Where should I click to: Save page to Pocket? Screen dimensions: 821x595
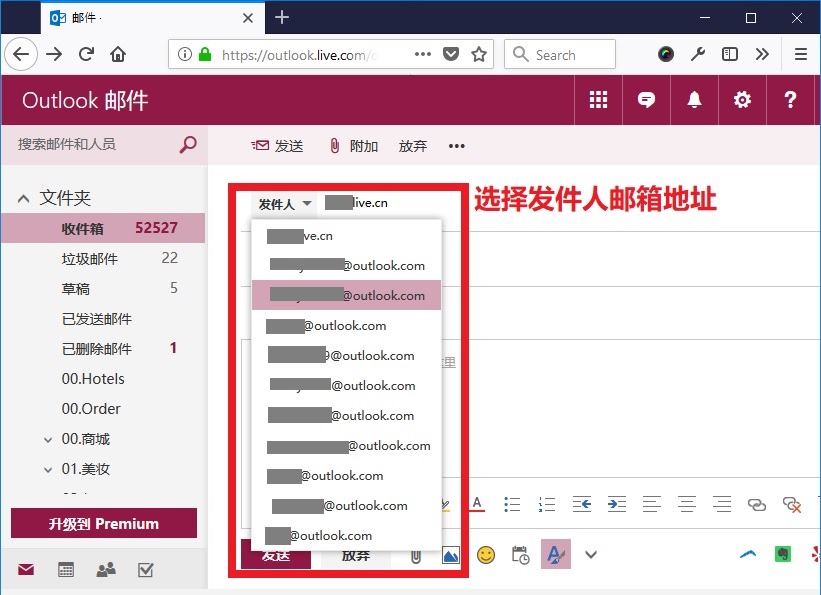451,54
